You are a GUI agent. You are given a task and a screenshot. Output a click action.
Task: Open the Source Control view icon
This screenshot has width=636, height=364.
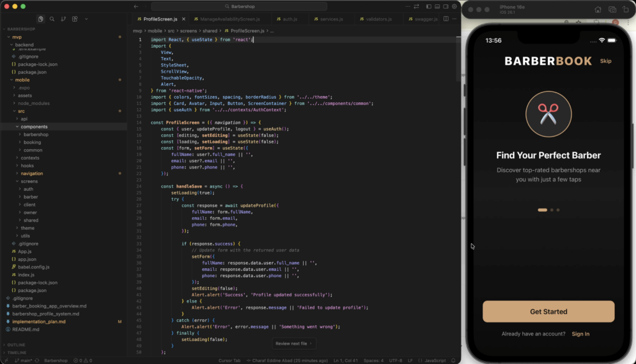(x=63, y=19)
